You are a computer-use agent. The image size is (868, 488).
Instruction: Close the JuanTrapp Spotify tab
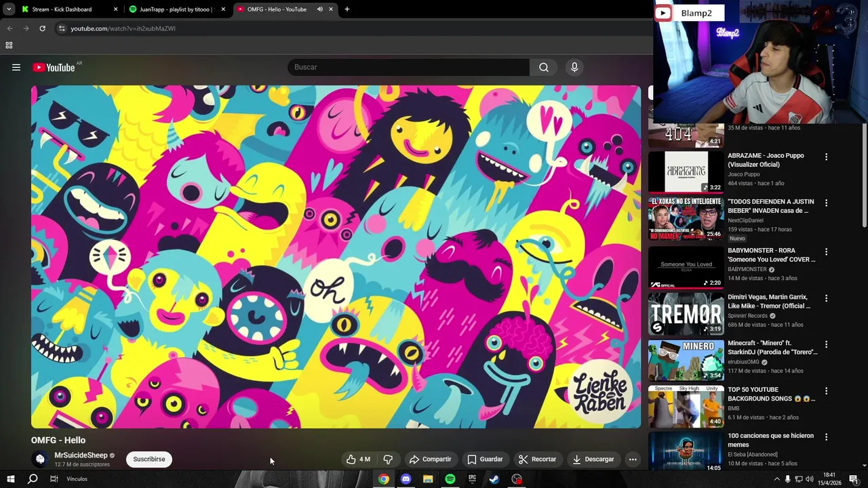(223, 9)
